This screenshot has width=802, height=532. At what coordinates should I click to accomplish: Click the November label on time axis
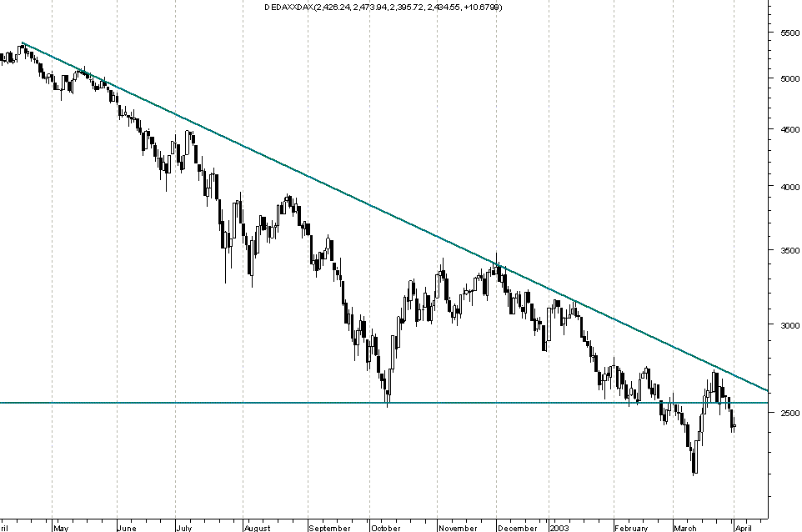click(458, 528)
